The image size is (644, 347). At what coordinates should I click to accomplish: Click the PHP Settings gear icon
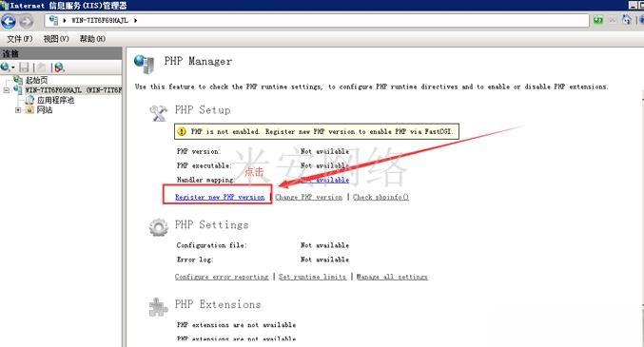pos(159,227)
